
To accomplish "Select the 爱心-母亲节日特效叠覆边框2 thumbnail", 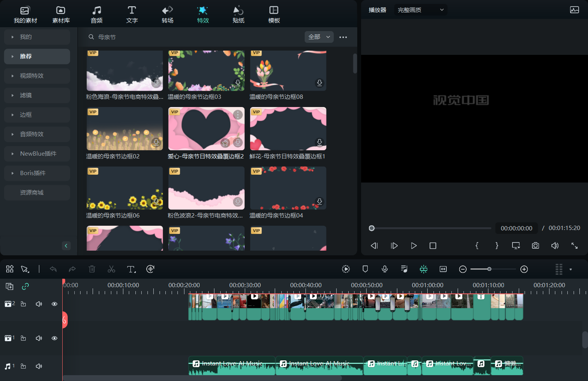I will click(x=206, y=129).
